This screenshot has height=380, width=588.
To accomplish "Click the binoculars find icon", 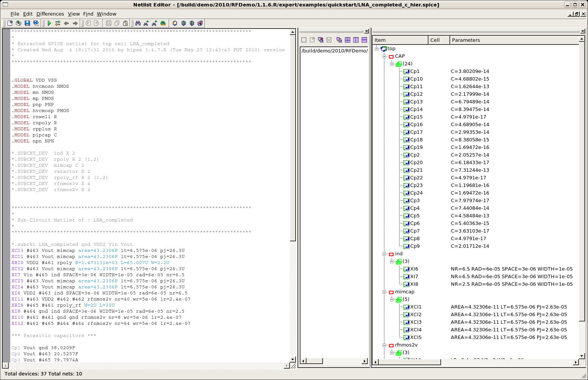I will (x=138, y=23).
